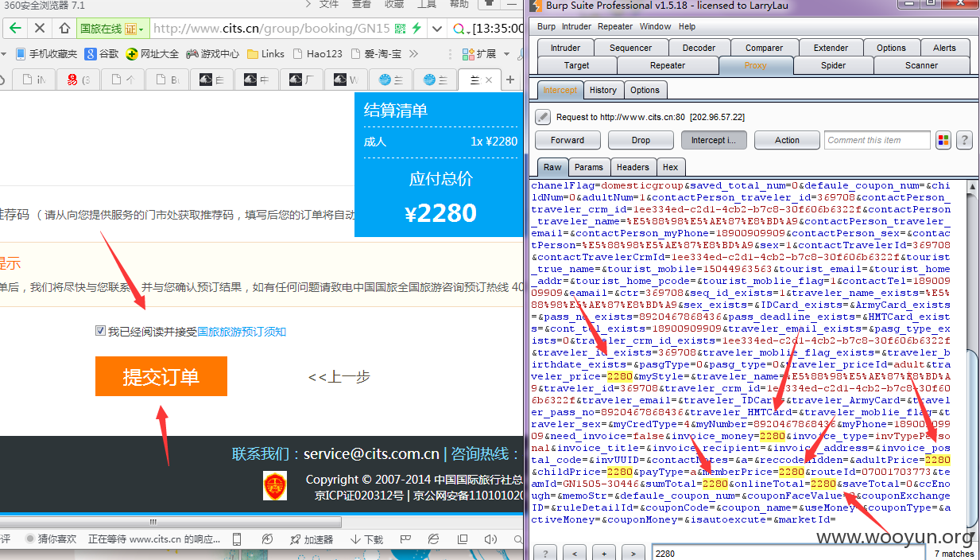Click the orange 提交订单 button
The image size is (980, 560).
[x=161, y=376]
